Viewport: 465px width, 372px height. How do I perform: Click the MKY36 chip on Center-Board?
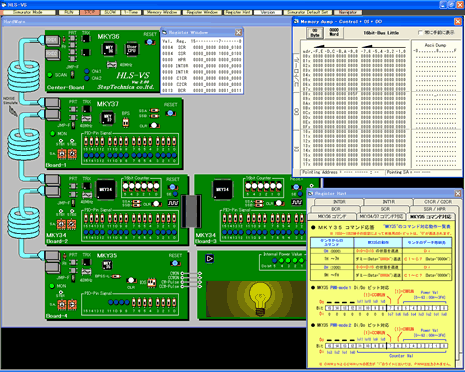(108, 49)
